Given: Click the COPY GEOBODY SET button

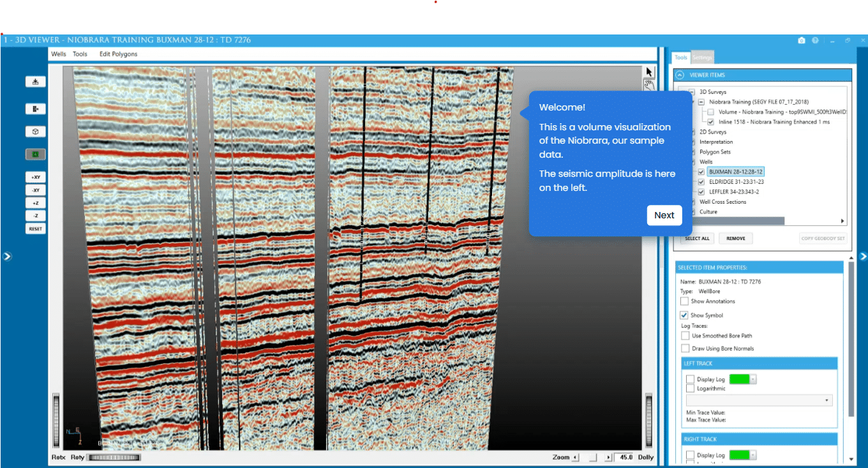Looking at the screenshot, I should (823, 238).
